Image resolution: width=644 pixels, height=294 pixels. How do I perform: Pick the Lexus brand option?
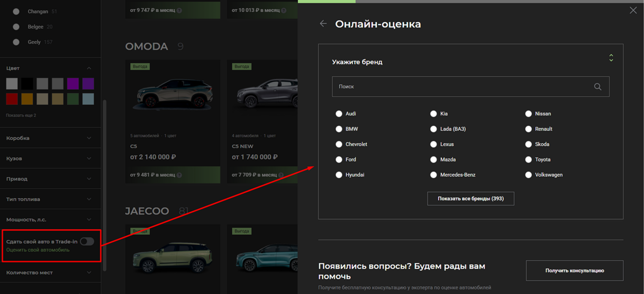pyautogui.click(x=434, y=144)
